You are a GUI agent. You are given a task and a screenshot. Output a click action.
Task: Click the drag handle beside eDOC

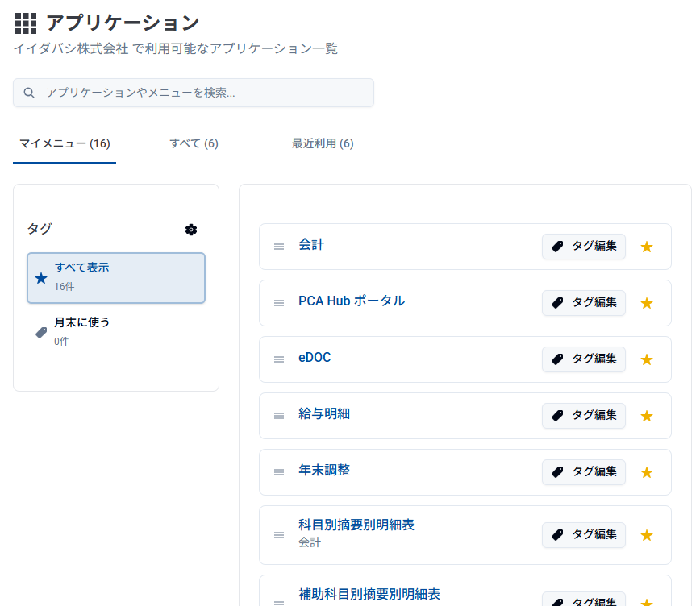pyautogui.click(x=279, y=359)
